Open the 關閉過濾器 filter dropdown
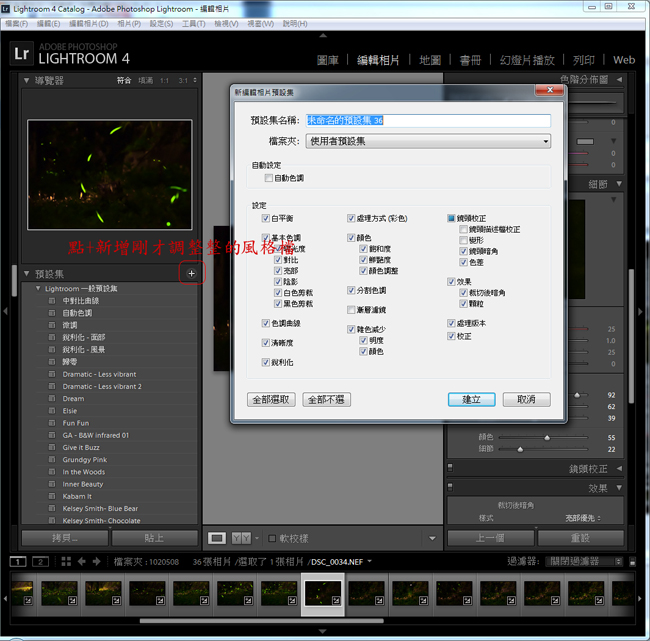The height and width of the screenshot is (641, 650). pyautogui.click(x=585, y=561)
